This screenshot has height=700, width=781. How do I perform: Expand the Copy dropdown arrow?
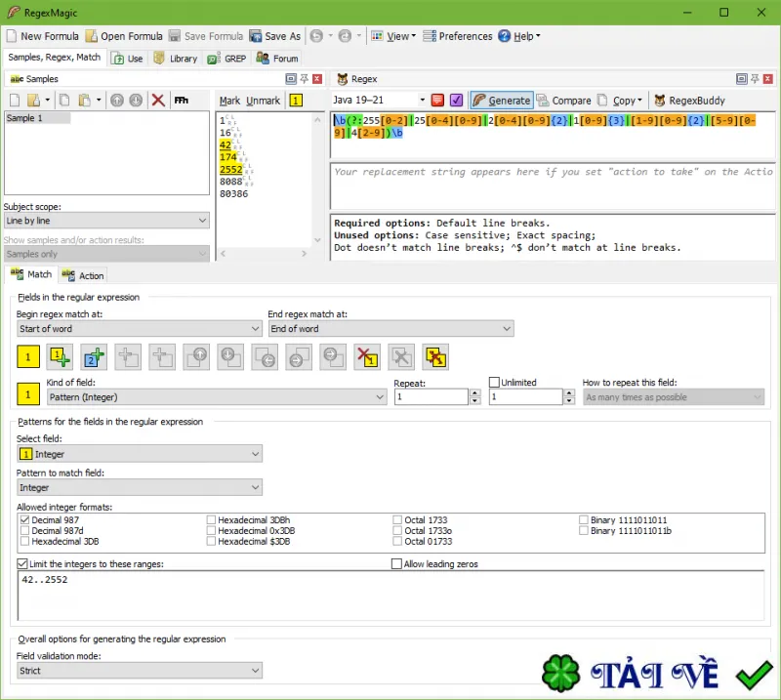(639, 101)
